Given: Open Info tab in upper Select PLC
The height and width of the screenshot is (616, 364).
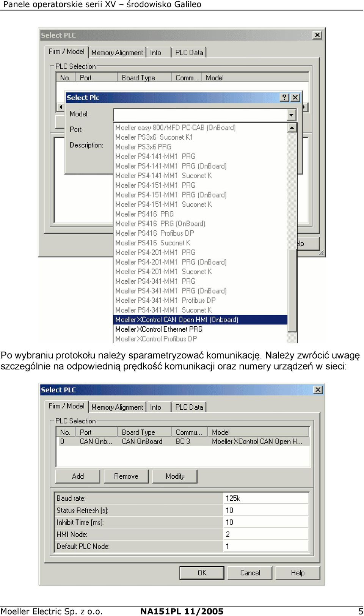Looking at the screenshot, I should (155, 53).
